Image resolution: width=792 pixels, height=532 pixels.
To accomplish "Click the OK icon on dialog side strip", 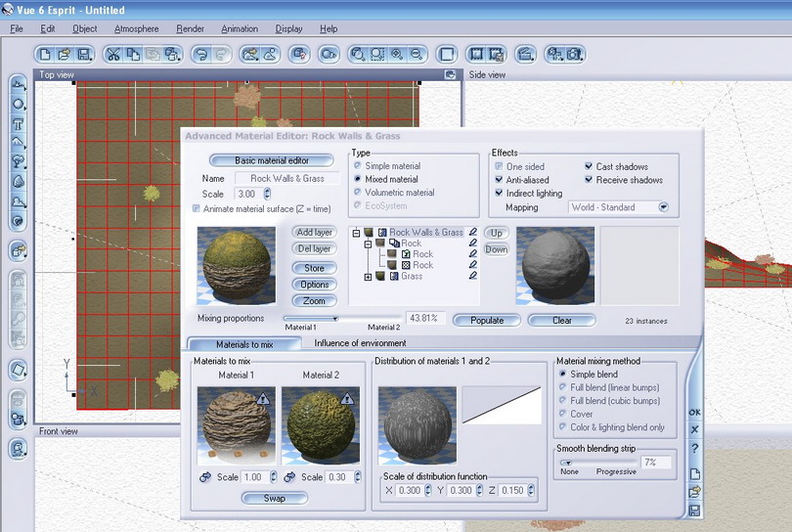I will coord(694,413).
